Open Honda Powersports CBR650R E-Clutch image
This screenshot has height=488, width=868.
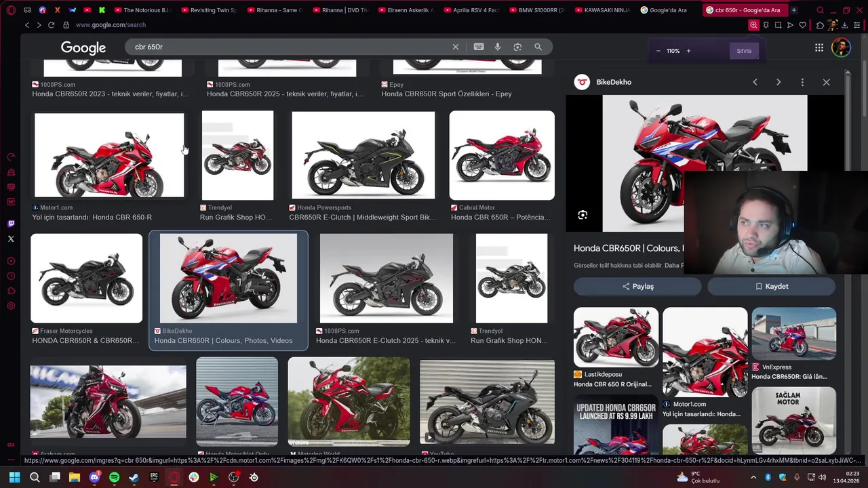(363, 155)
